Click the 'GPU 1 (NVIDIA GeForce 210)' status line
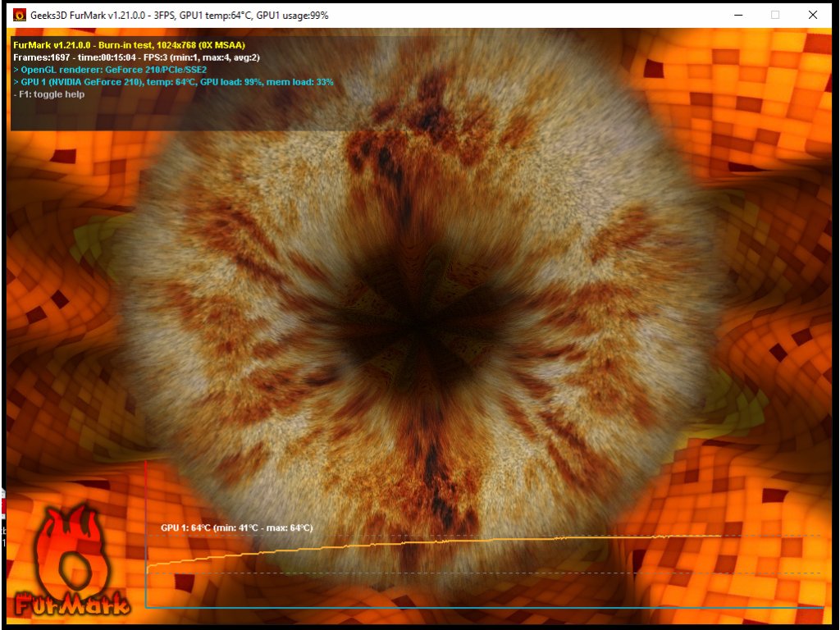Image resolution: width=840 pixels, height=630 pixels. tap(173, 82)
